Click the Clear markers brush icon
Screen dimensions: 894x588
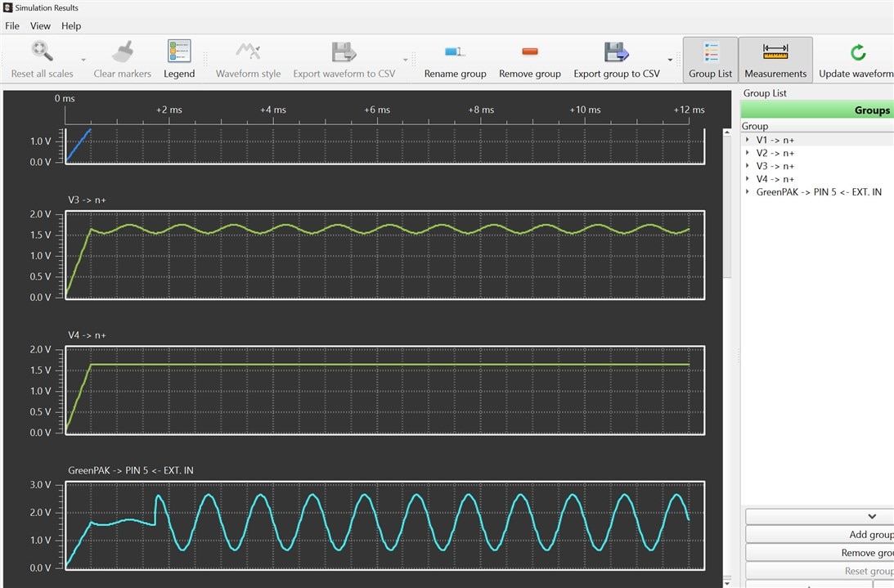[x=122, y=52]
